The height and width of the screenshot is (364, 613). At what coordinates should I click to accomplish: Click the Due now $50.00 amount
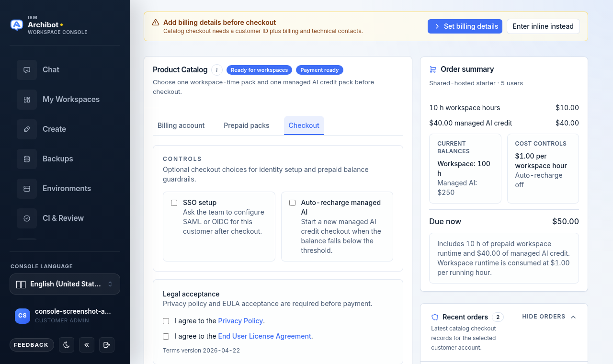pos(566,222)
